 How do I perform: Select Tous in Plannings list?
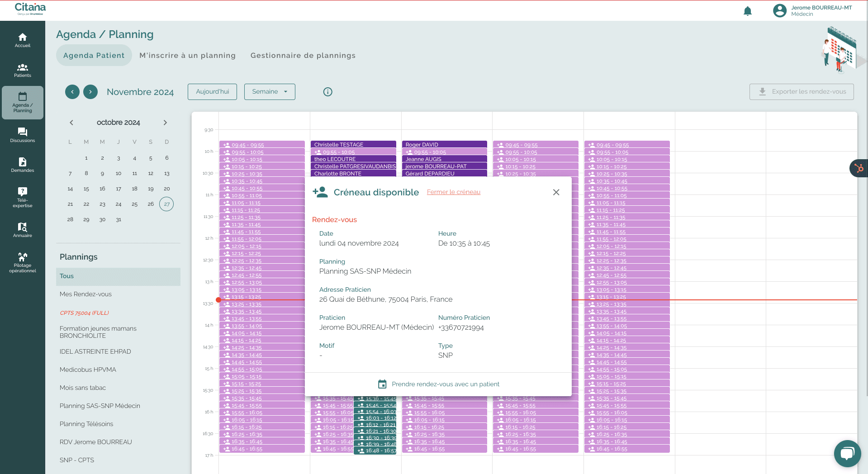(118, 276)
